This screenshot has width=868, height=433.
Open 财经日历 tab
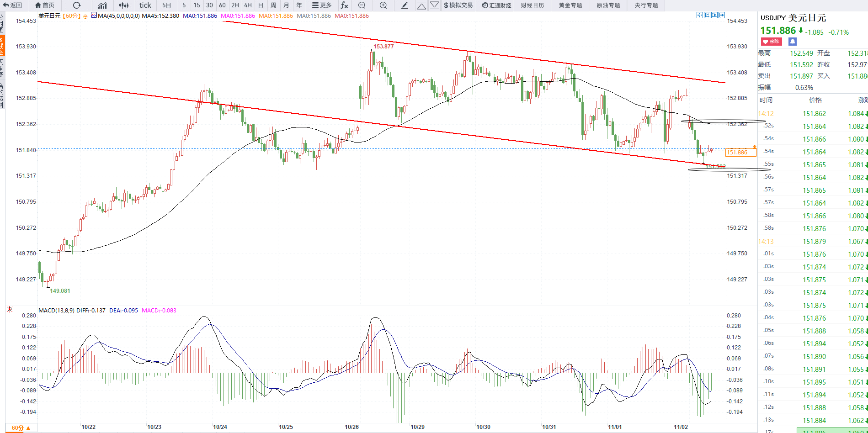(533, 5)
